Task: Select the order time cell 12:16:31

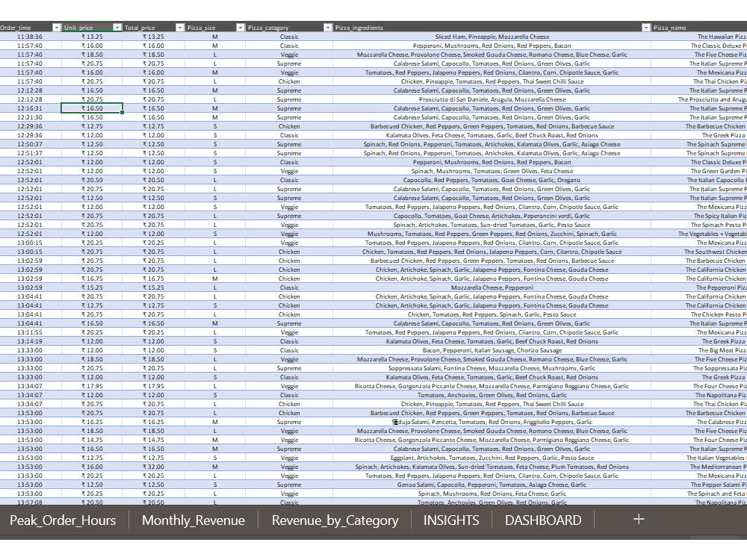Action: point(30,108)
